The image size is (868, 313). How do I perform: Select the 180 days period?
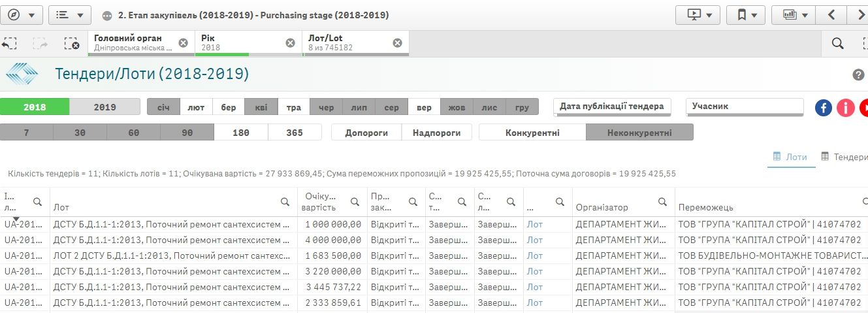click(241, 133)
